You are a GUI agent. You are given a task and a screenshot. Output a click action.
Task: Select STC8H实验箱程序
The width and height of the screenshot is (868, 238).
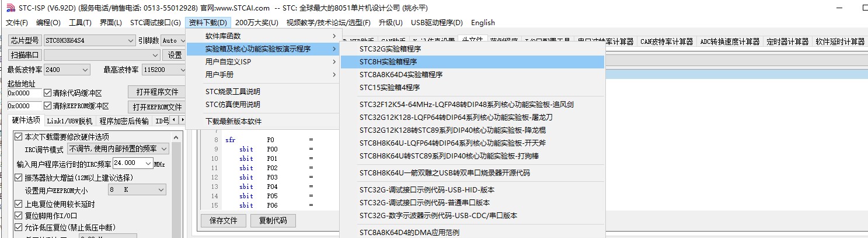click(x=473, y=62)
